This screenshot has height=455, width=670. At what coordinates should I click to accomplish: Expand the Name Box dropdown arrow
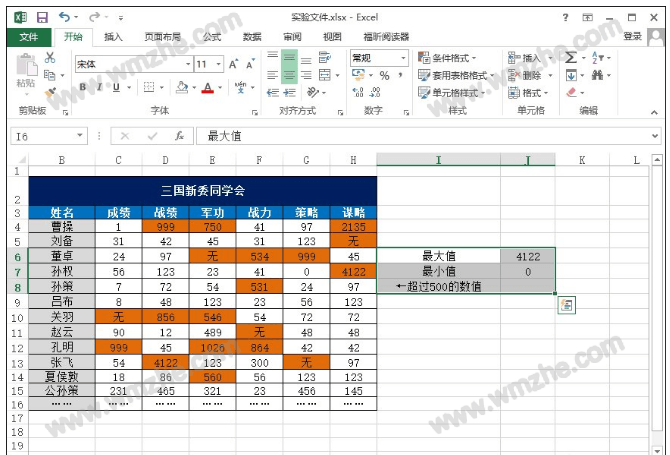[x=79, y=135]
